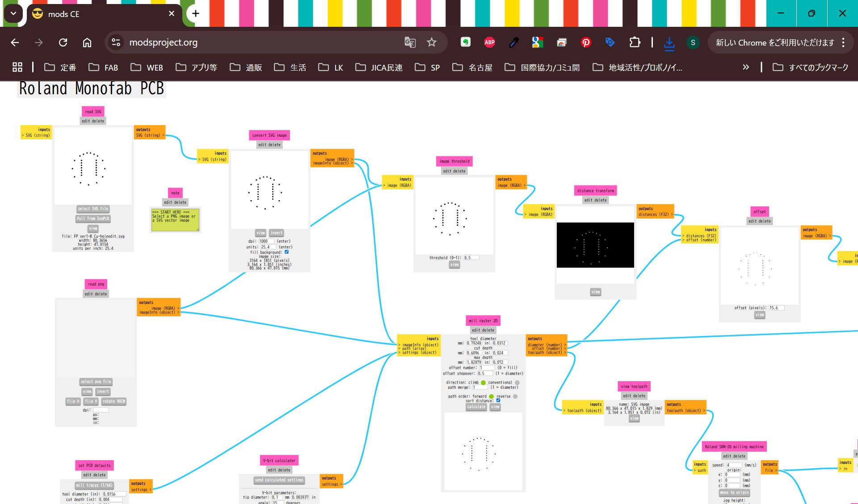The height and width of the screenshot is (504, 858).
Task: Click the dpi input in convert SVG image
Action: pos(267,241)
